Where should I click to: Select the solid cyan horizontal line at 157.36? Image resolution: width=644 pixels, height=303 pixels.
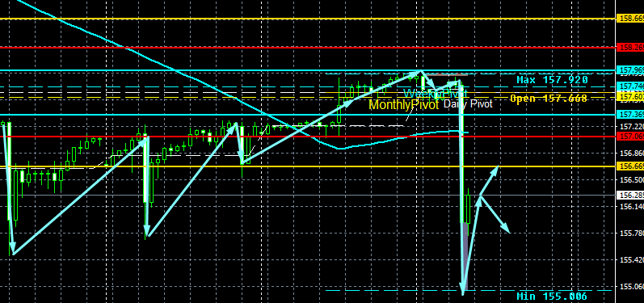[308, 115]
